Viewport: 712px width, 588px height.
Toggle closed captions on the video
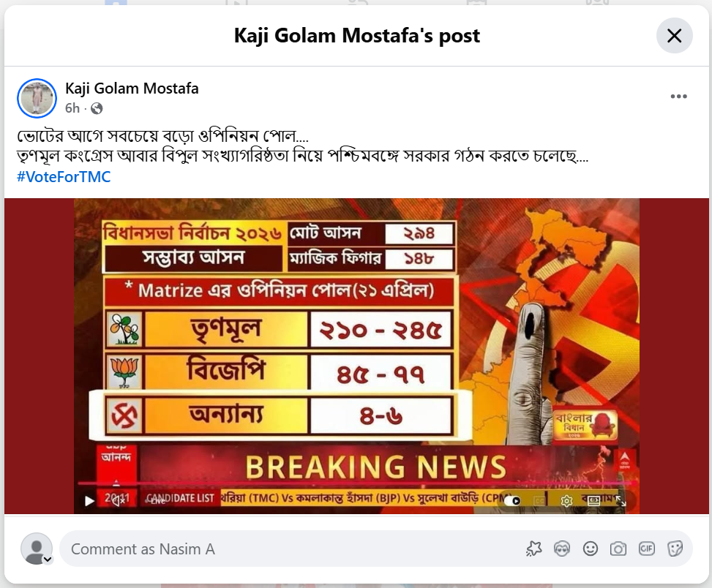539,501
